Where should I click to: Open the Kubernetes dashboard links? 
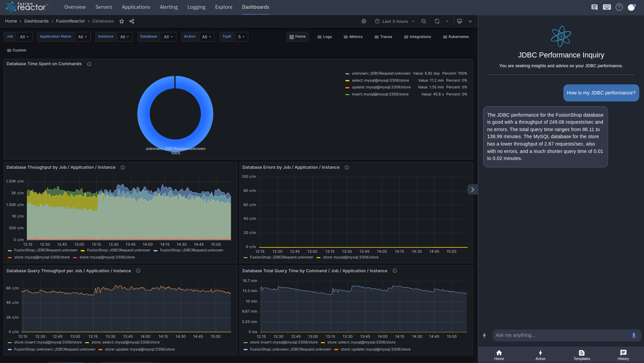(456, 37)
